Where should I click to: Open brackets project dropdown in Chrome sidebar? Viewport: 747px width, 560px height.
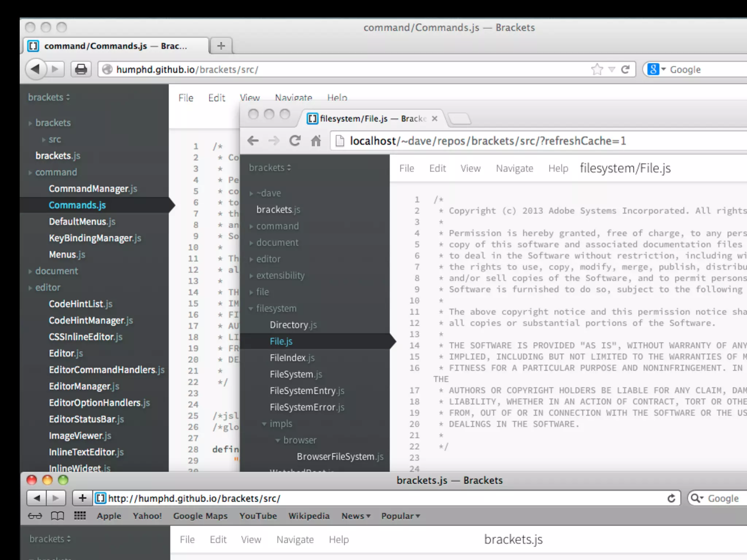[270, 168]
